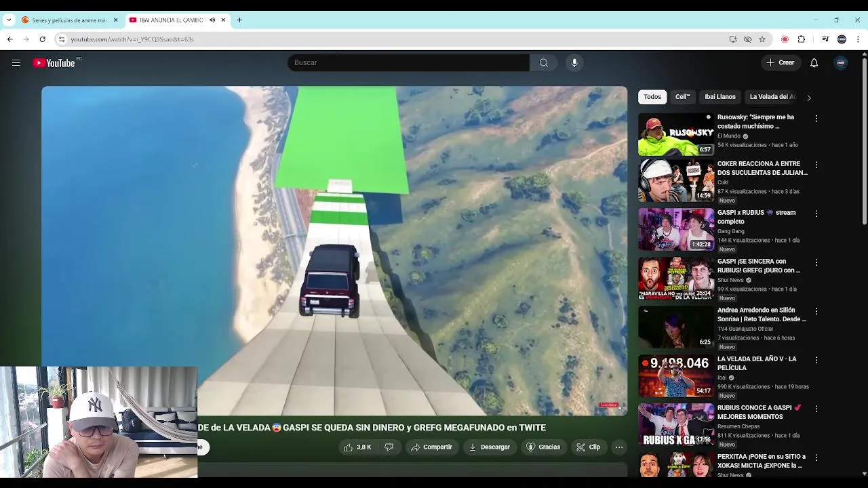868x488 pixels.
Task: Open the tab search dropdown arrow
Action: click(x=9, y=20)
